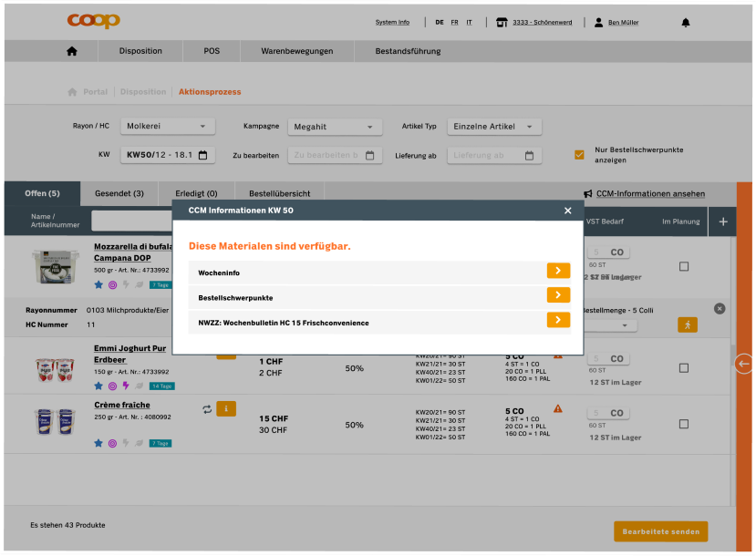Click the CO quantity field for Crème fraîche
756x556 pixels.
pyautogui.click(x=608, y=413)
